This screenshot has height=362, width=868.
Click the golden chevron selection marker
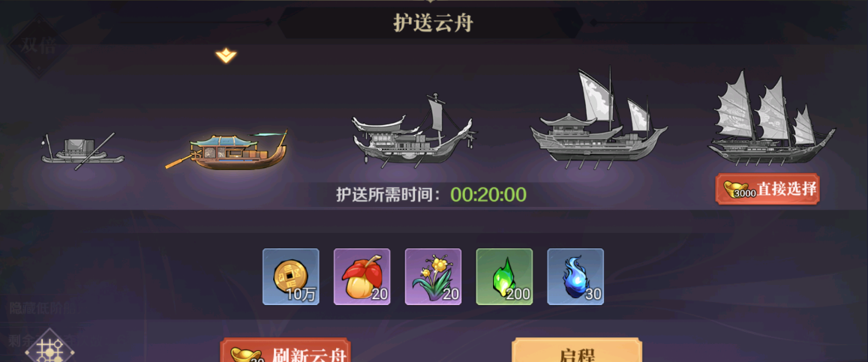tap(226, 55)
